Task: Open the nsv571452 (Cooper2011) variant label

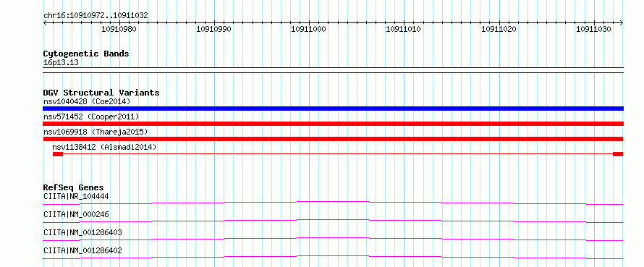Action: pos(91,116)
